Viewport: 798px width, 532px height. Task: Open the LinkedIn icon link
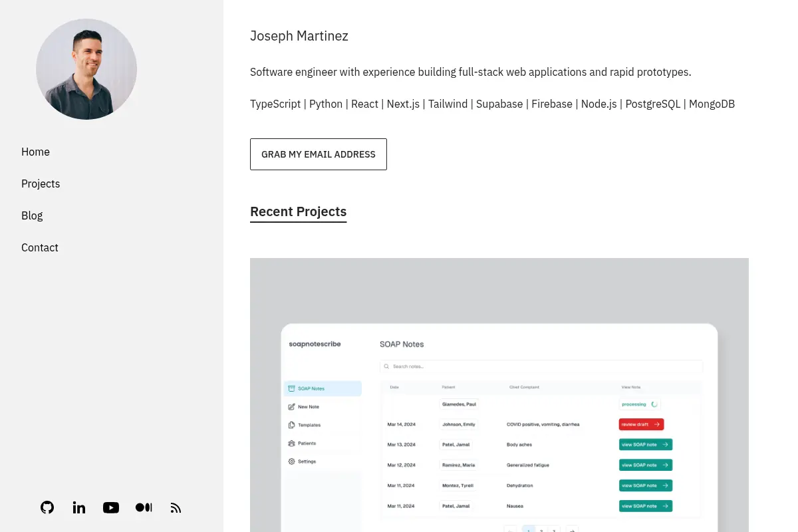[79, 507]
